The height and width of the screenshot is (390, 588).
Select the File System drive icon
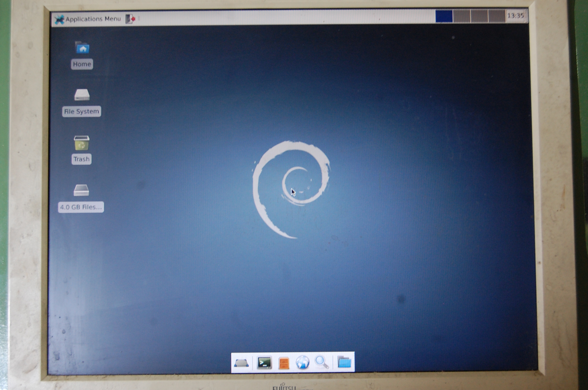pyautogui.click(x=82, y=95)
